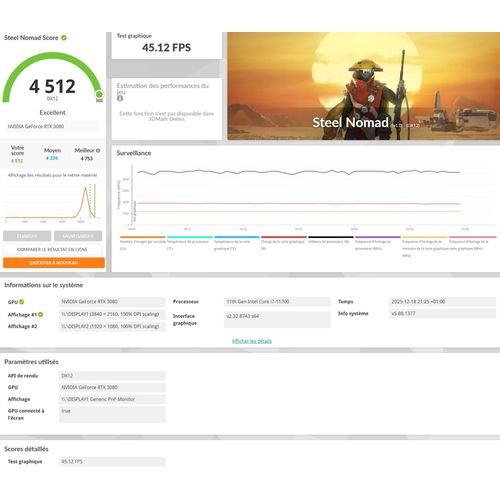Click the Steel Nomad Score title

pyautogui.click(x=31, y=38)
